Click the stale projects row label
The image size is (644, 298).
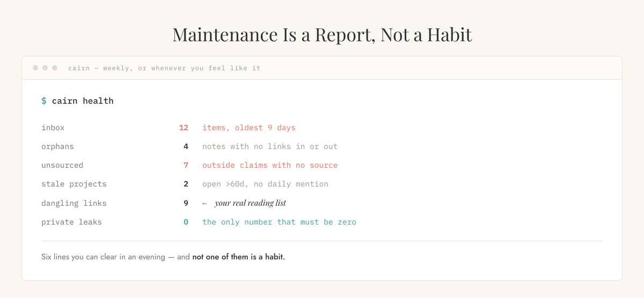click(x=74, y=184)
